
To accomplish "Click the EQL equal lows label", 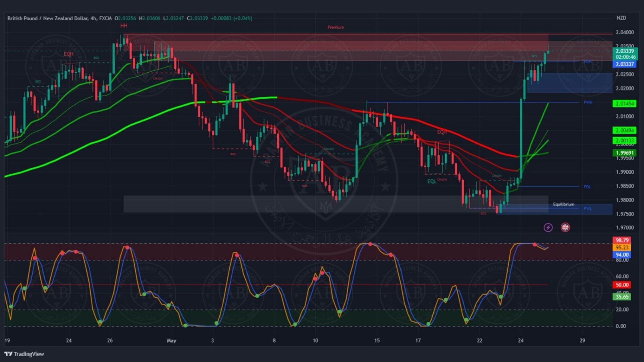I will pos(431,181).
